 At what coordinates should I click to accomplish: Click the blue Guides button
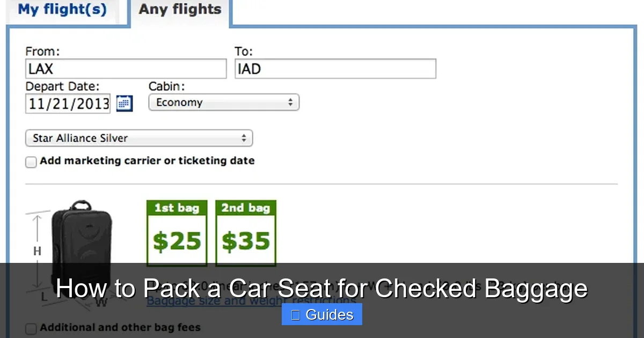pos(321,314)
